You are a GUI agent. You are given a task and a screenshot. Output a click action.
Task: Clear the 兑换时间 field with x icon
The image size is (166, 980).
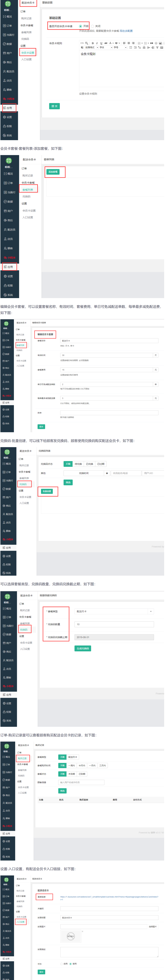pos(107,474)
